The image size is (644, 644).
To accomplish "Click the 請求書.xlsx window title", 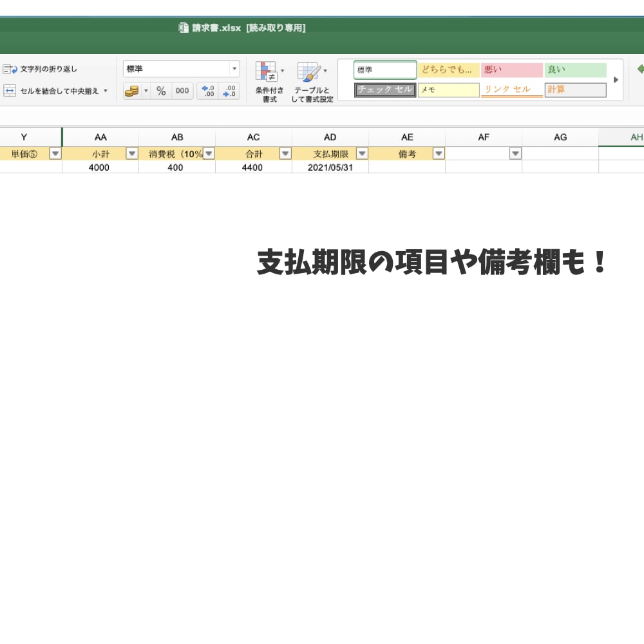I will coord(249,28).
